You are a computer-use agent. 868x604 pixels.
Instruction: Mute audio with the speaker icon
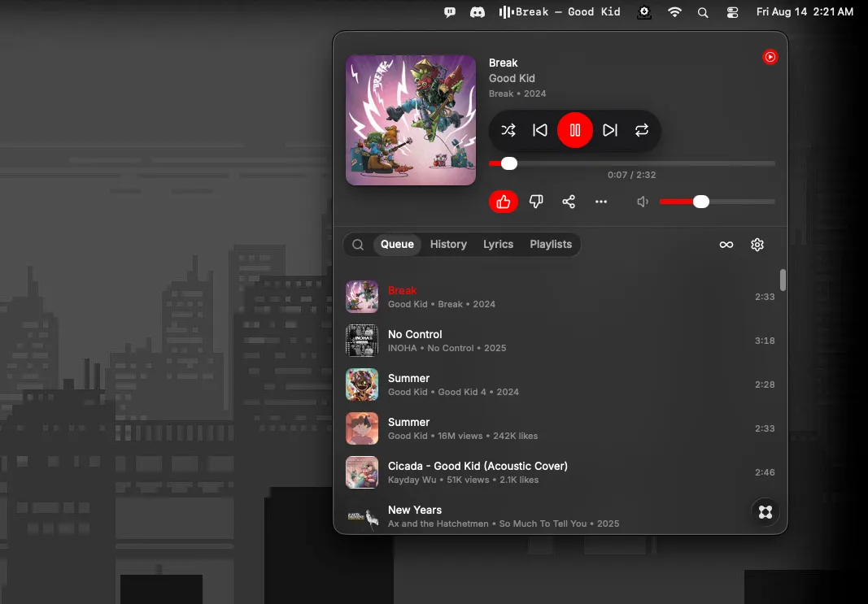pyautogui.click(x=642, y=202)
